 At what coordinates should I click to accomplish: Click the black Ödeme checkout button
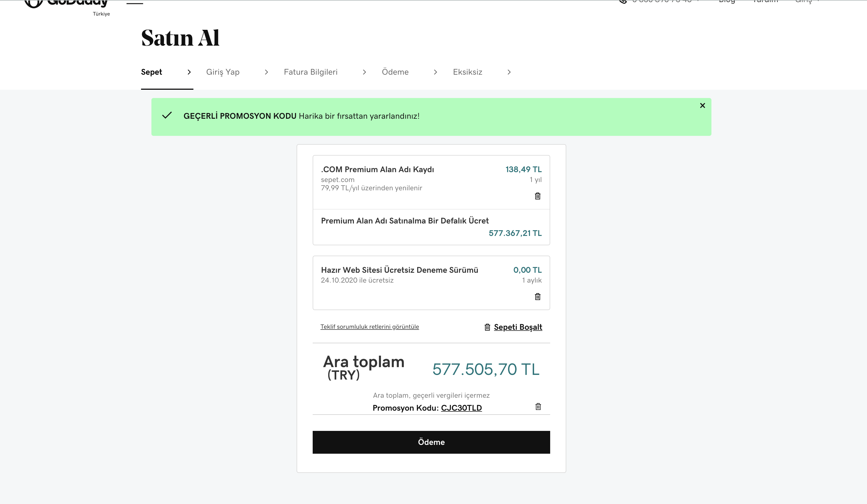[431, 442]
